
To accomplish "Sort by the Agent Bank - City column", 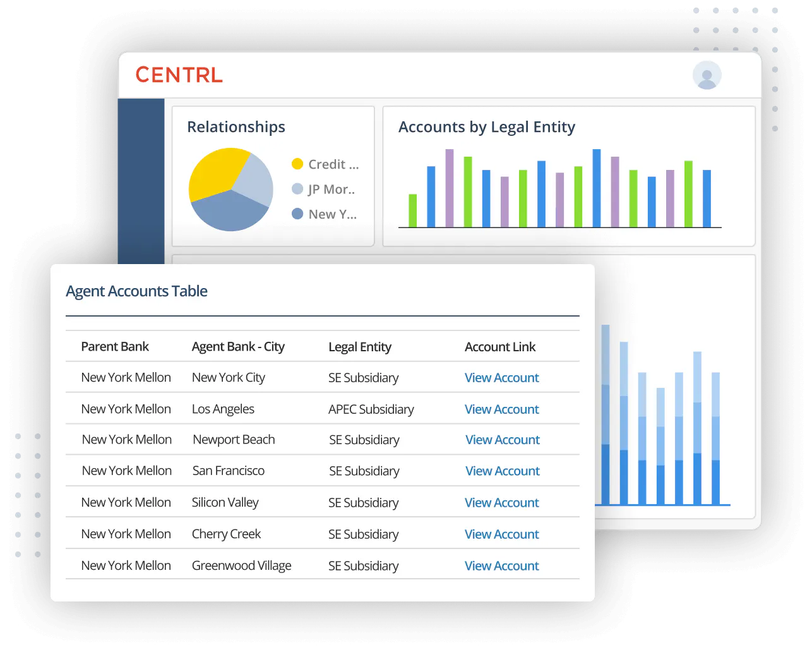I will click(x=239, y=346).
